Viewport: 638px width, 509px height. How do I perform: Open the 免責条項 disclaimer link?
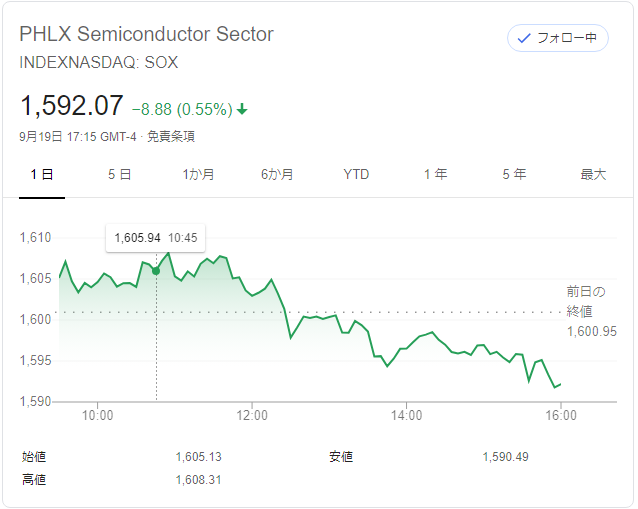(x=171, y=136)
